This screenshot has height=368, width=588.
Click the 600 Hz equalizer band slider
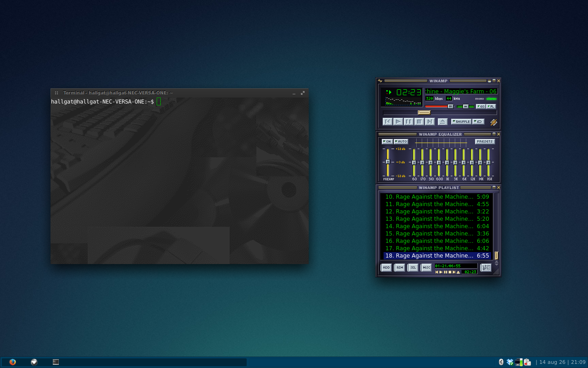tap(439, 162)
